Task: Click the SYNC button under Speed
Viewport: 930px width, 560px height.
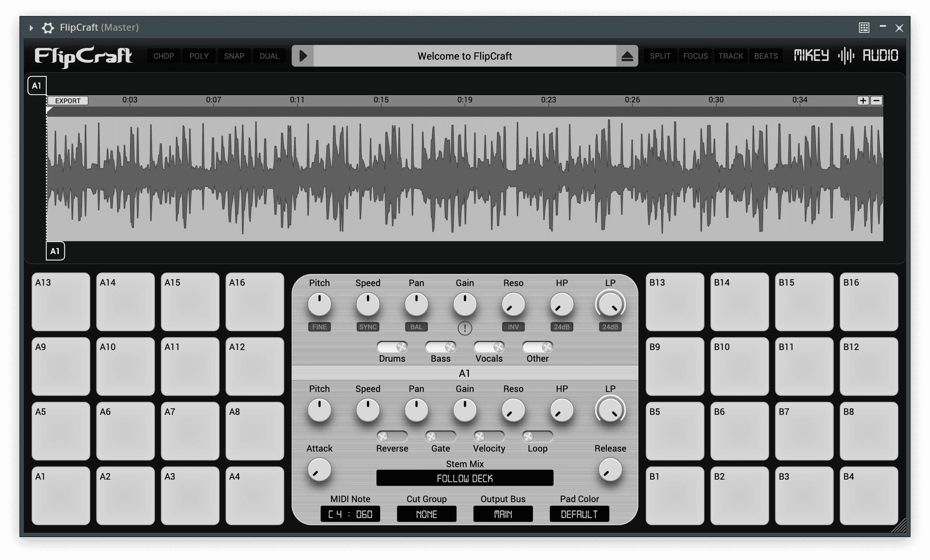Action: click(x=368, y=327)
